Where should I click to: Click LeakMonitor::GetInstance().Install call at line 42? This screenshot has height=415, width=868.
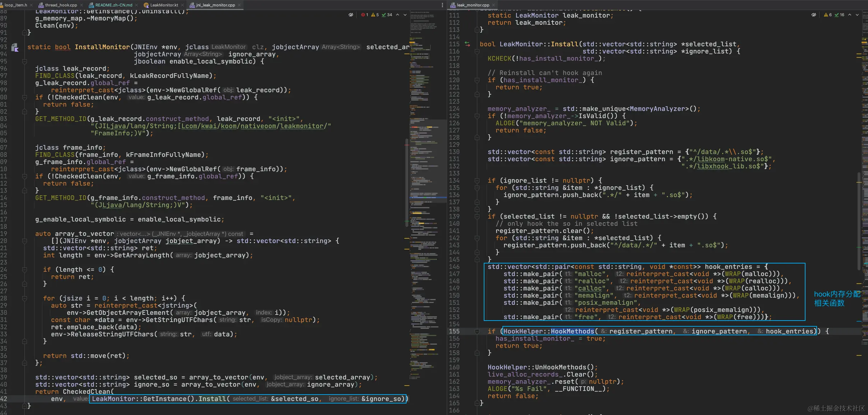pyautogui.click(x=248, y=399)
